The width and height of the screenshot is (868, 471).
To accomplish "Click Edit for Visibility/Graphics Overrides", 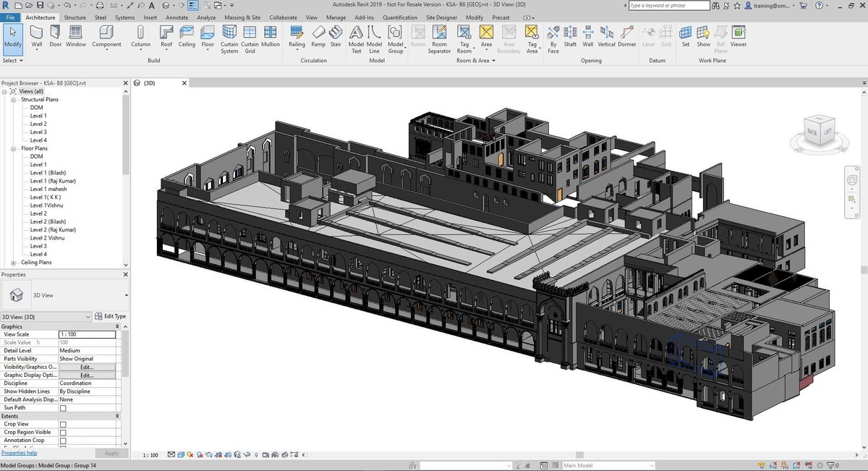I will coord(87,367).
